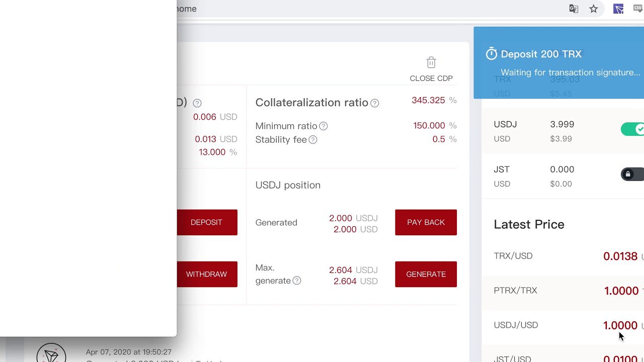The height and width of the screenshot is (362, 644).
Task: Toggle the USDJ unlock switch
Action: pyautogui.click(x=632, y=129)
